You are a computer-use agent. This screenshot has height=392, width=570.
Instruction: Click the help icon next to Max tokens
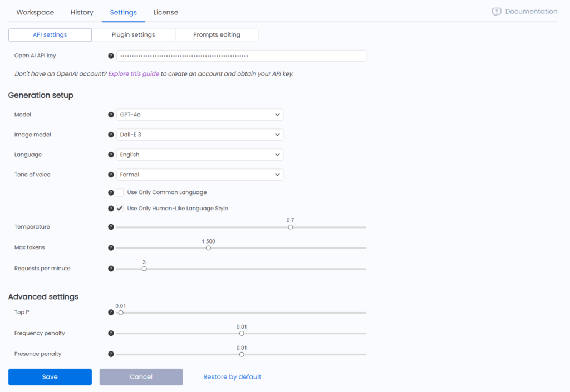pyautogui.click(x=111, y=247)
